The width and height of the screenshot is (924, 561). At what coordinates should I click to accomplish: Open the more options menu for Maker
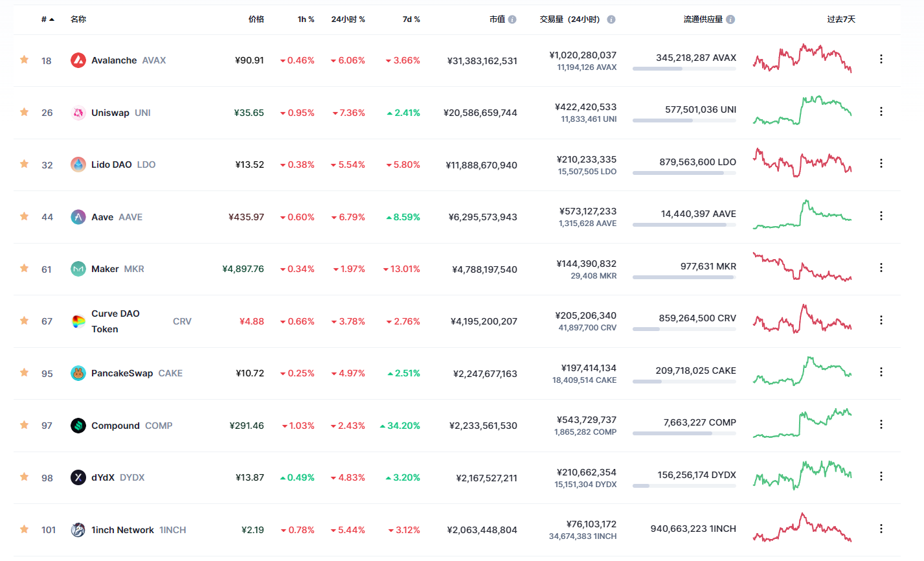point(881,268)
